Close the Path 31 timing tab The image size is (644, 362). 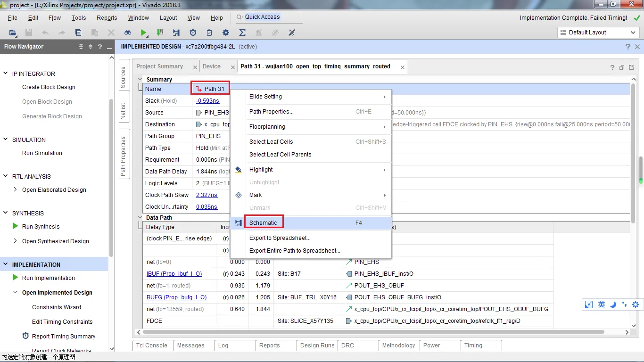403,67
